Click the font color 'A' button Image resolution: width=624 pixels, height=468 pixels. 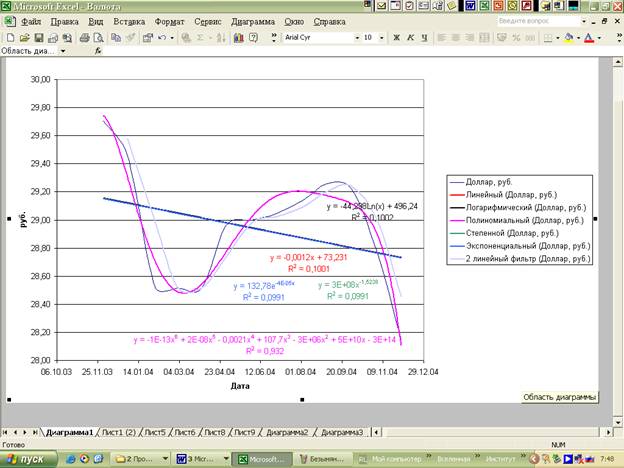coord(588,37)
